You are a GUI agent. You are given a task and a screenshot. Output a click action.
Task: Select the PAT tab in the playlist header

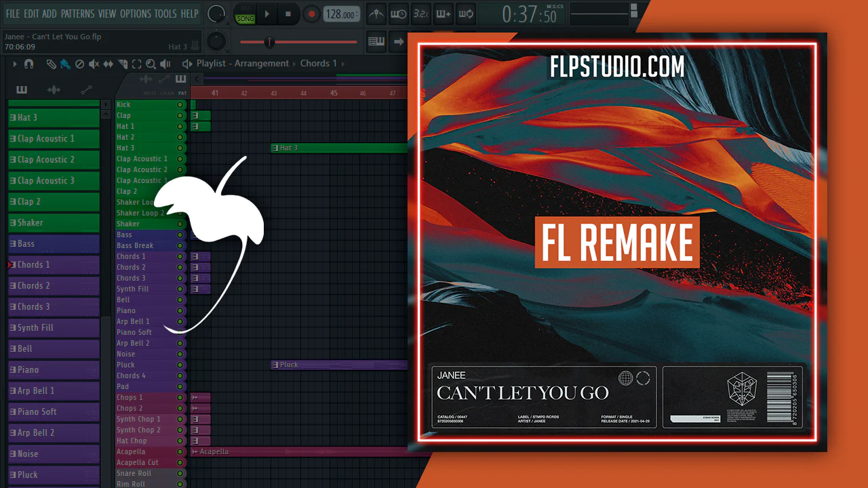[182, 93]
